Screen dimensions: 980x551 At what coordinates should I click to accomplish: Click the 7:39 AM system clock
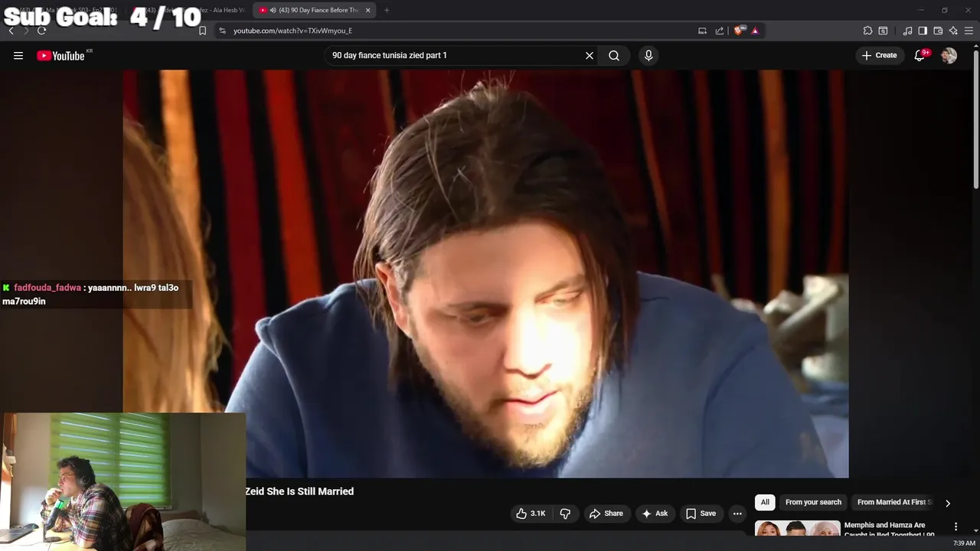click(x=964, y=543)
